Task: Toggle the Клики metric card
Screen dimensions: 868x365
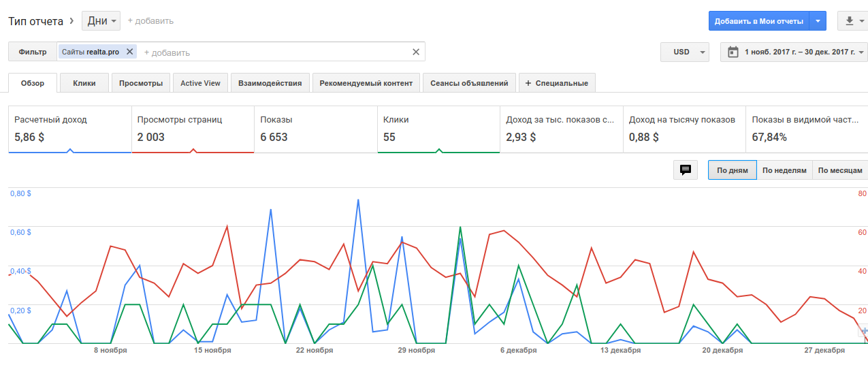Action: (438, 129)
